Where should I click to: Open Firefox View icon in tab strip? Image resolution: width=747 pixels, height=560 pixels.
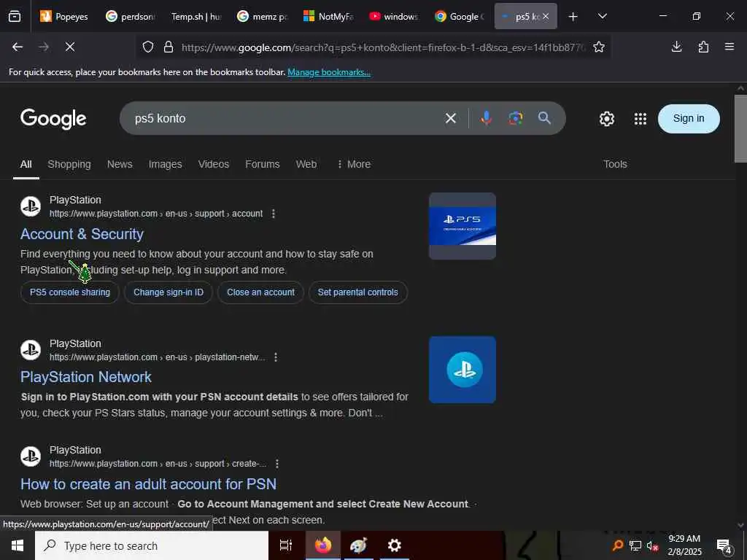pos(15,17)
